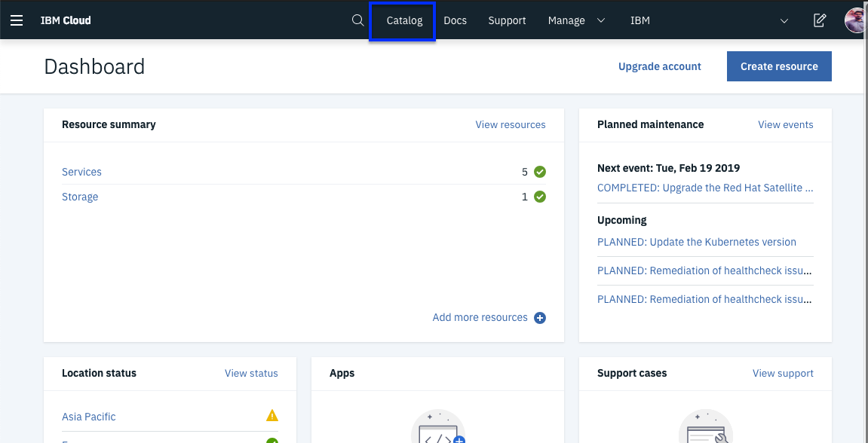This screenshot has height=443, width=868.
Task: Open View status link
Action: [x=251, y=374]
